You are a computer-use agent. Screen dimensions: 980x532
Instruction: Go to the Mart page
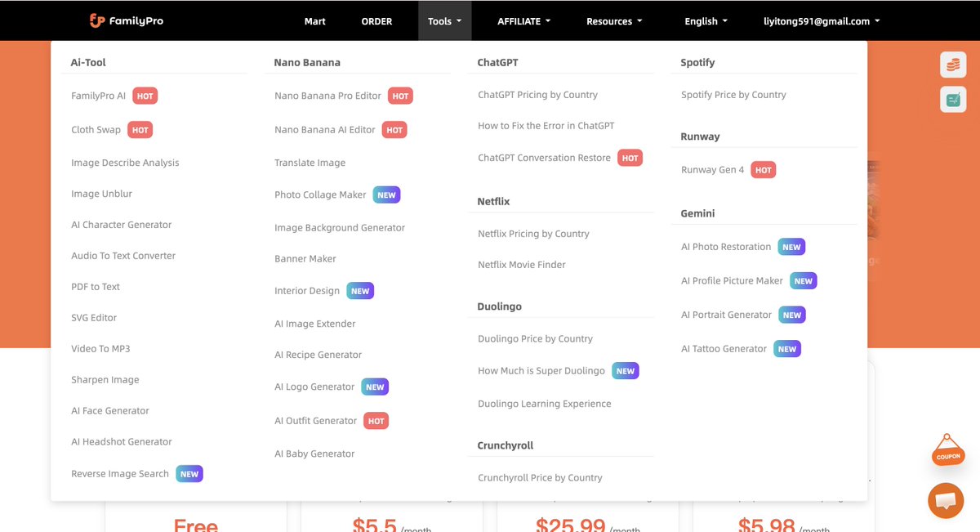315,21
